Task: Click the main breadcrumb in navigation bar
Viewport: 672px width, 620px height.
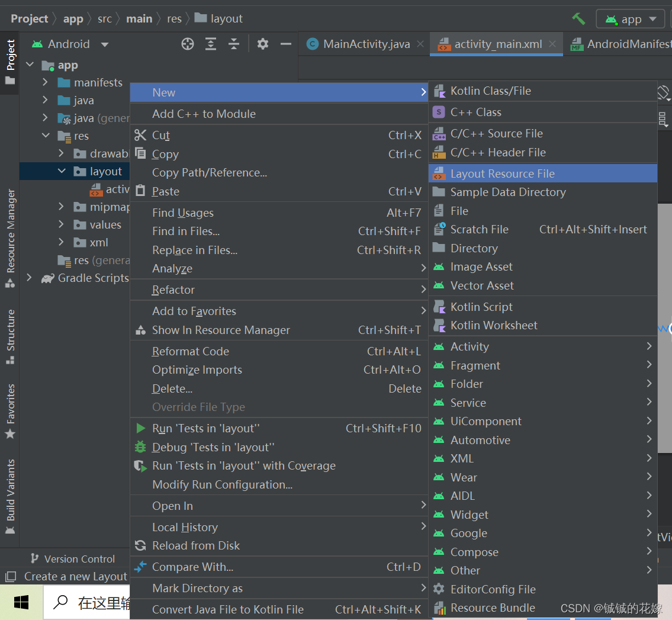Action: 139,19
